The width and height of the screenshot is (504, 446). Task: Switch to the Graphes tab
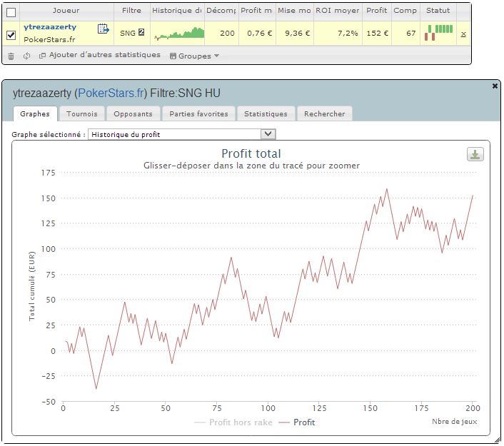tap(35, 113)
